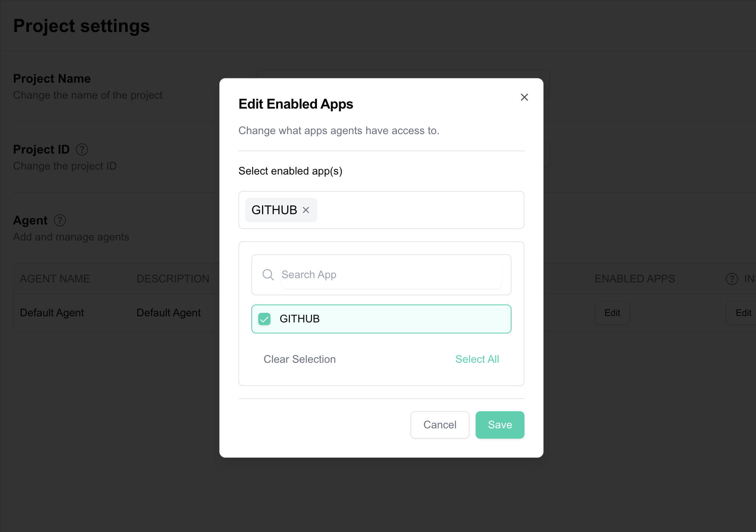Click Select All link
The width and height of the screenshot is (756, 532).
coord(477,359)
